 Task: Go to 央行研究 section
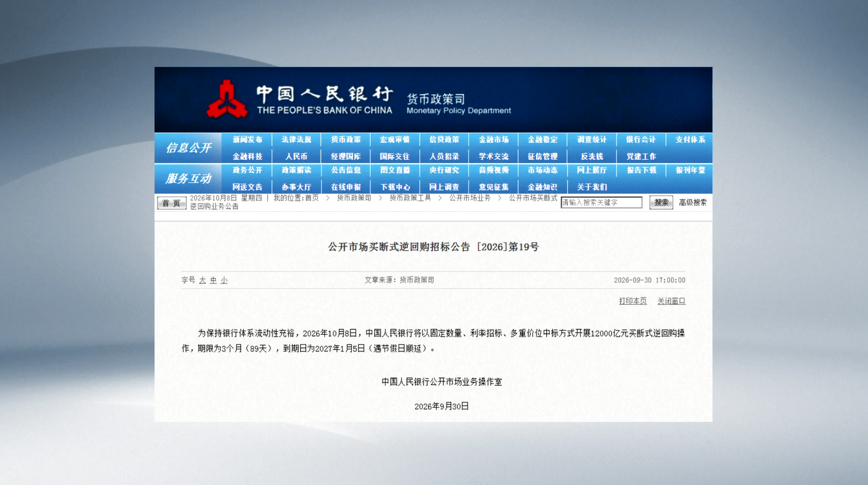(445, 170)
